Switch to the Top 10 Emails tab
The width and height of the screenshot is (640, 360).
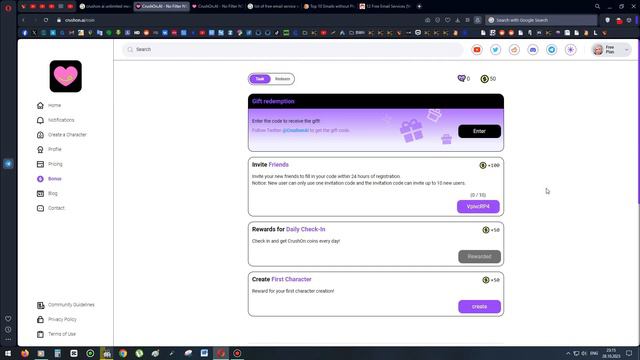pyautogui.click(x=329, y=7)
